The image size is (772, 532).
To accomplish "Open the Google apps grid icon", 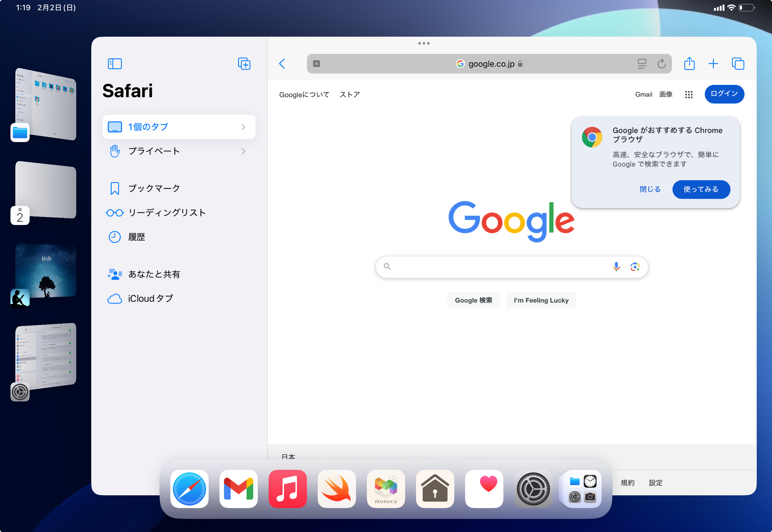I will (689, 95).
